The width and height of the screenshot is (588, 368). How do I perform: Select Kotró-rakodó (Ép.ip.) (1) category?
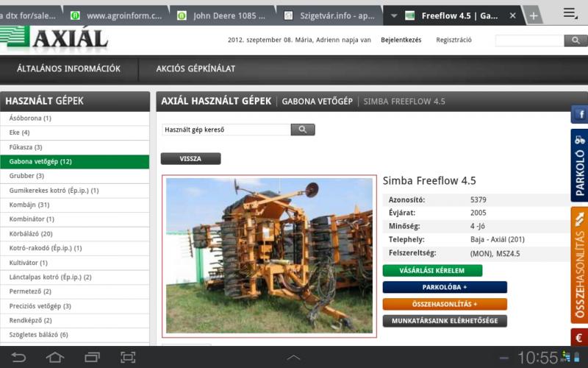coord(75,248)
